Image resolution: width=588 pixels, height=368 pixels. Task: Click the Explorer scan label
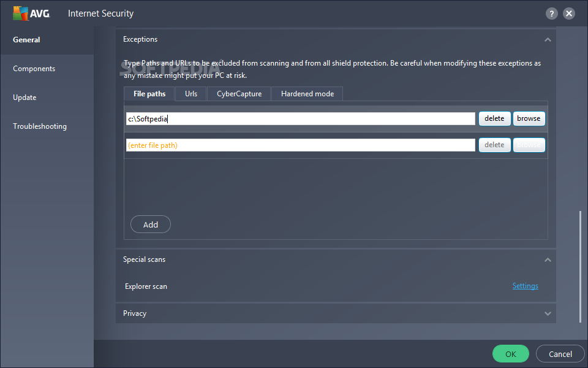pos(146,286)
